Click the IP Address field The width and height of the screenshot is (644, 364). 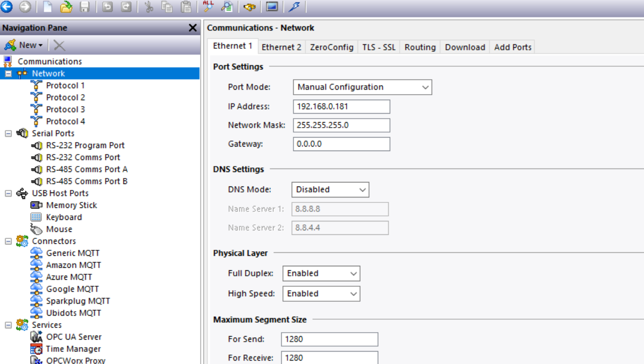342,106
